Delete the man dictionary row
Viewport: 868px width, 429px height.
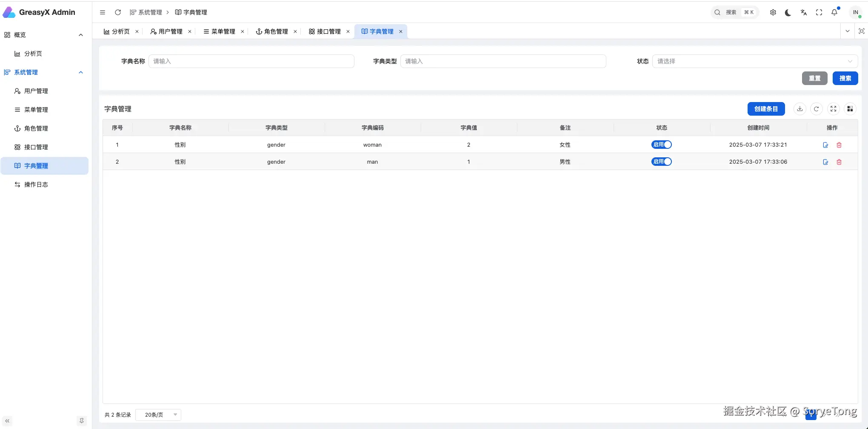pyautogui.click(x=839, y=162)
